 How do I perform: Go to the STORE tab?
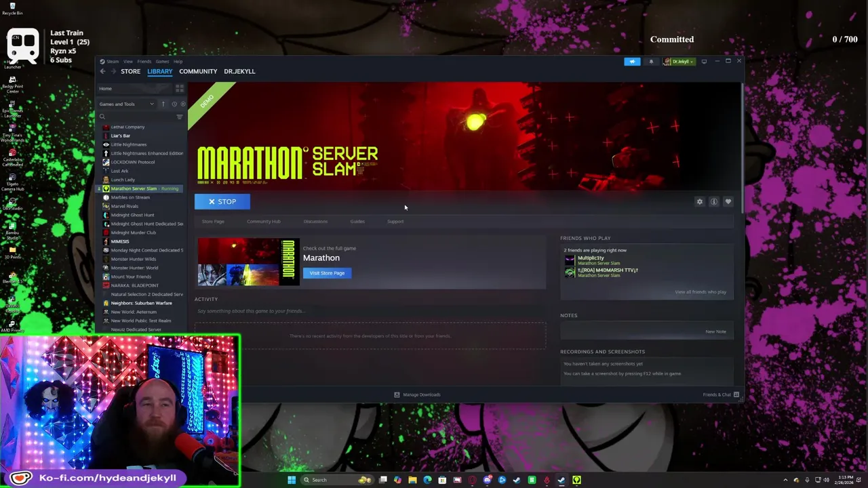coord(131,71)
